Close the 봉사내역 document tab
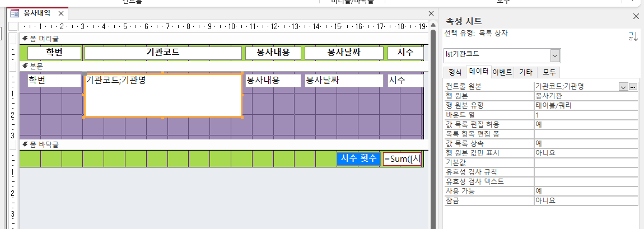 (x=62, y=13)
